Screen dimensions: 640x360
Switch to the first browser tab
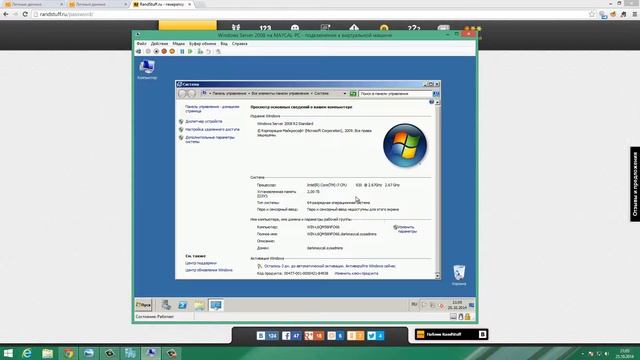pyautogui.click(x=33, y=4)
